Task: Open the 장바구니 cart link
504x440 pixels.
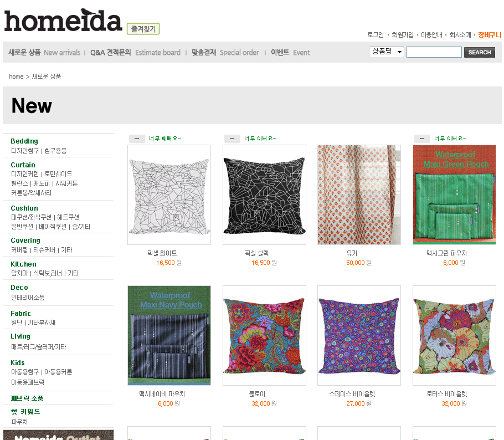Action: click(490, 35)
